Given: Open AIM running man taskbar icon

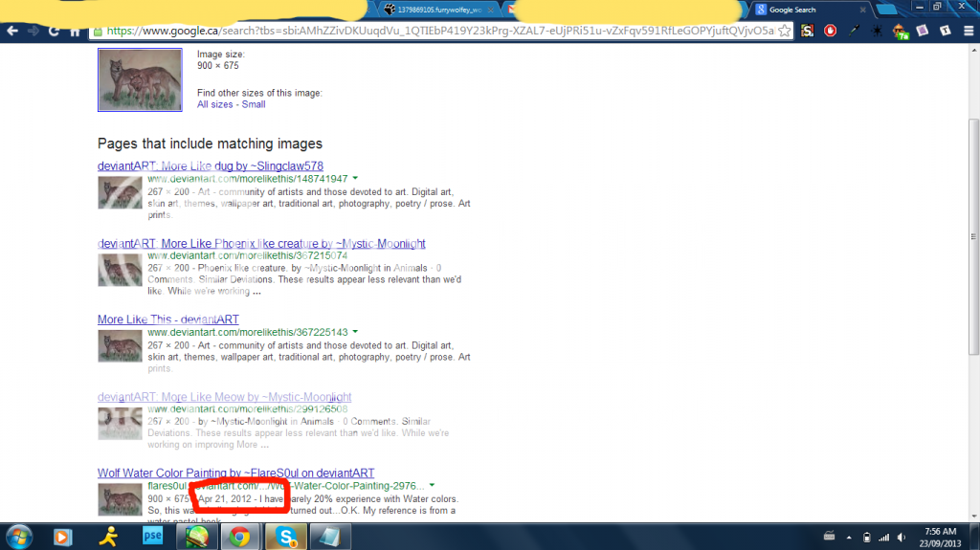Looking at the screenshot, I should click(x=106, y=536).
